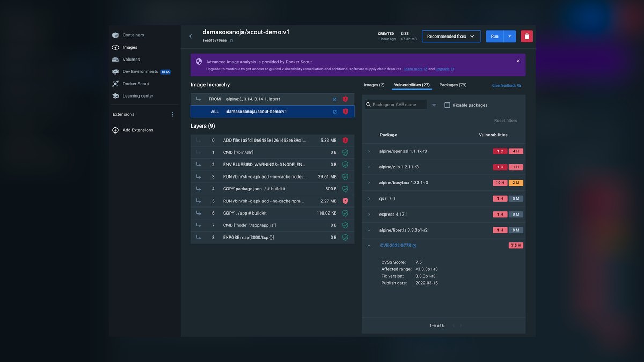
Task: Open external link for damasosanoja/scout-demo:v1 row
Action: click(x=335, y=112)
